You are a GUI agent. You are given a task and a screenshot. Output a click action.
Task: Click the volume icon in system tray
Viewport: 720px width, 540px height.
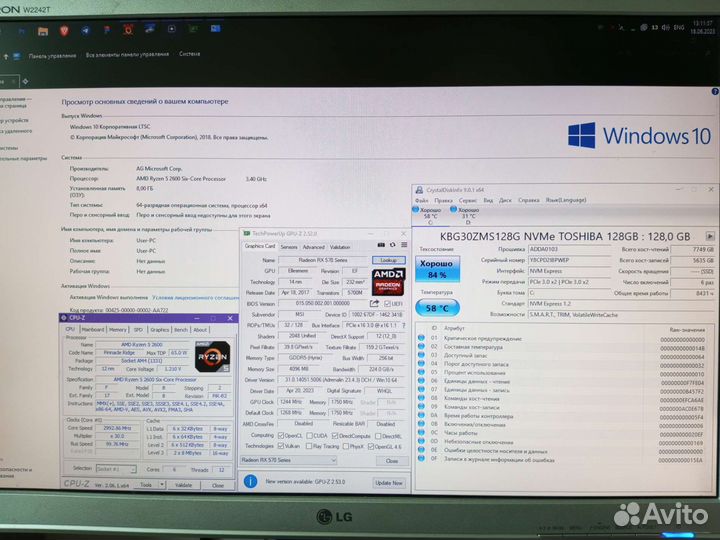click(665, 28)
